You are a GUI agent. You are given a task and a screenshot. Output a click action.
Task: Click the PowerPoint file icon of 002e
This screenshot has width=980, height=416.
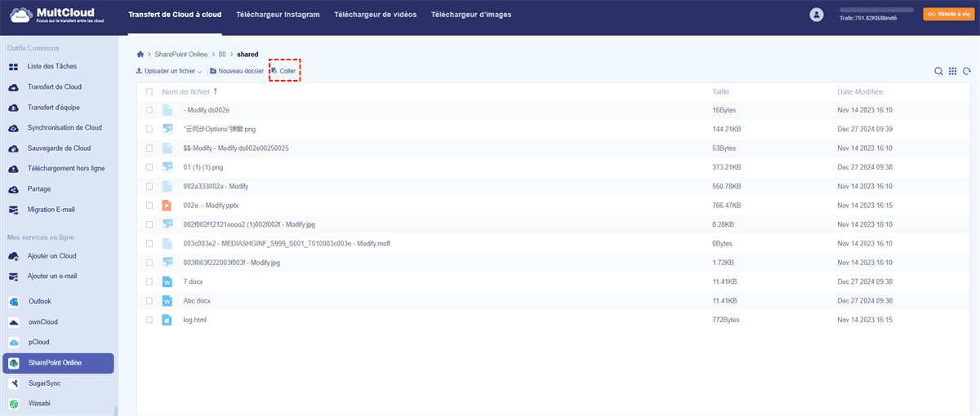pyautogui.click(x=167, y=206)
